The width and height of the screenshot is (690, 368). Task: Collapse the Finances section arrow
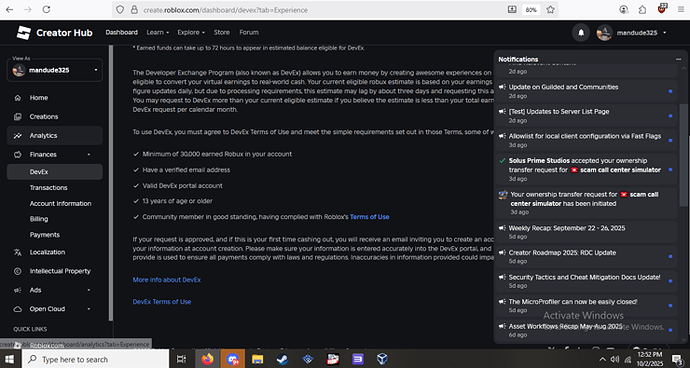[x=89, y=155]
